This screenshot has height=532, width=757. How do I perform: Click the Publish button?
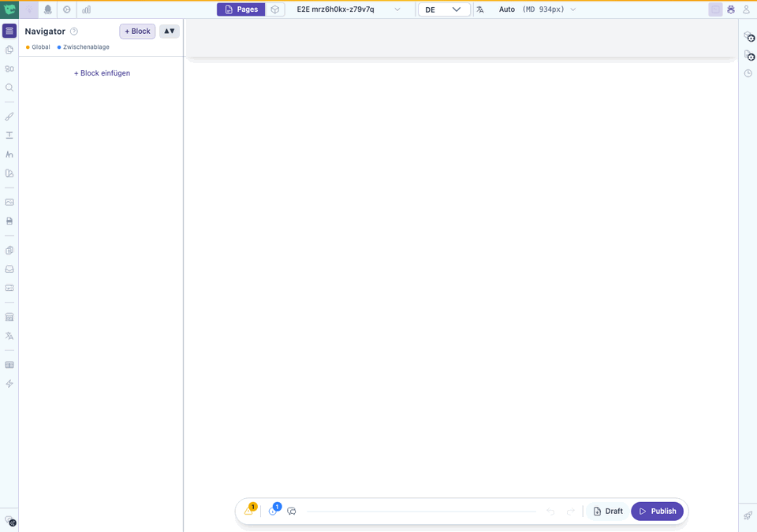tap(657, 512)
